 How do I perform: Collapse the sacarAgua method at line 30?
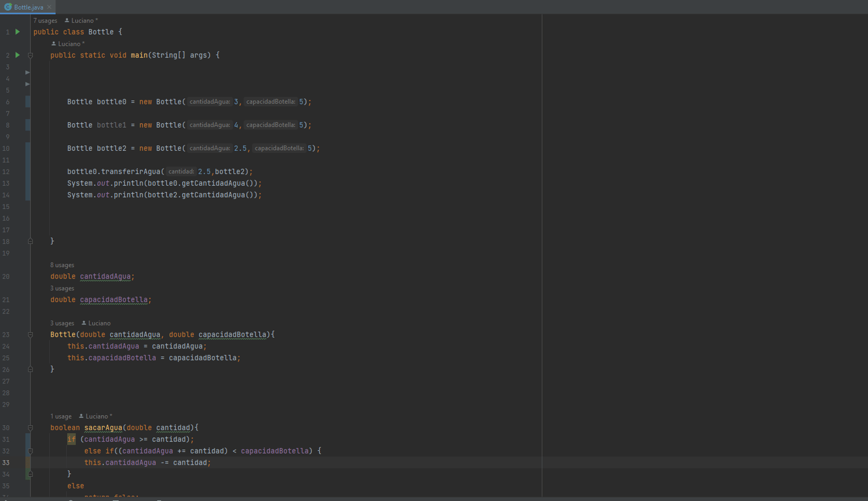click(31, 428)
